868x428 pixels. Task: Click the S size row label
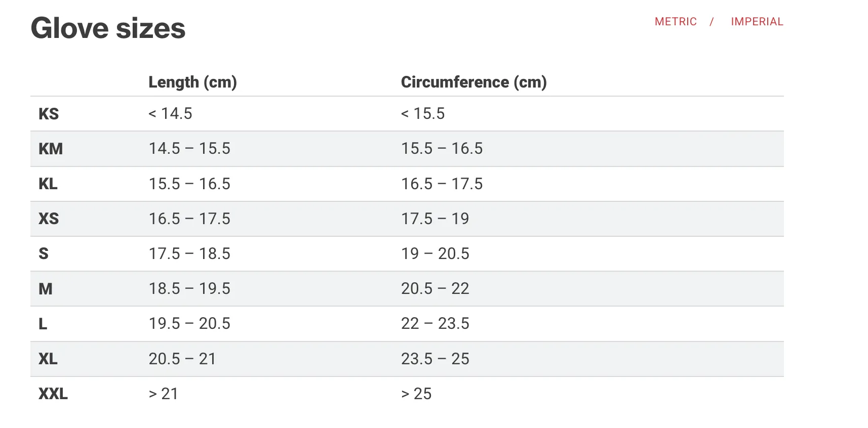click(x=44, y=253)
